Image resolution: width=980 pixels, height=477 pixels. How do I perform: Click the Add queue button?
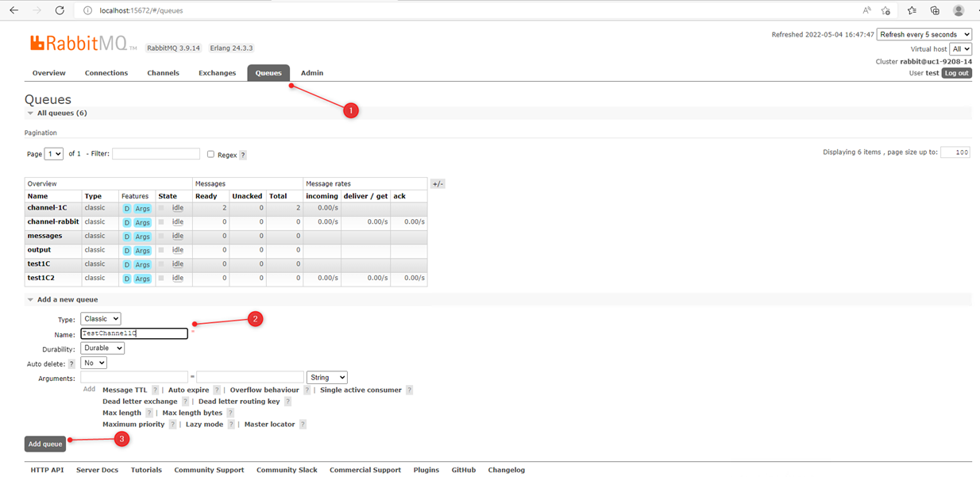coord(45,444)
